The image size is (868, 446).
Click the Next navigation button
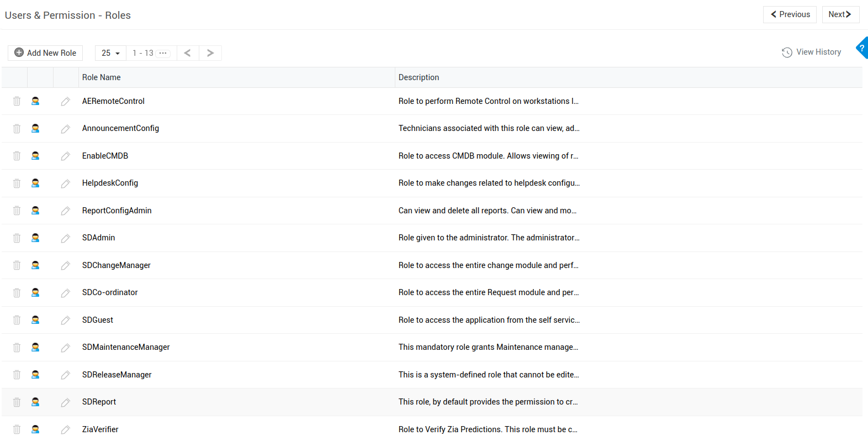[840, 14]
